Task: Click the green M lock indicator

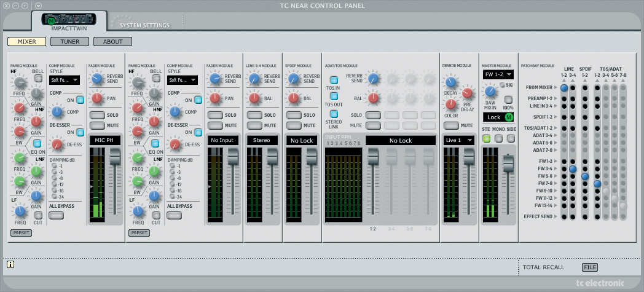Action: point(509,117)
